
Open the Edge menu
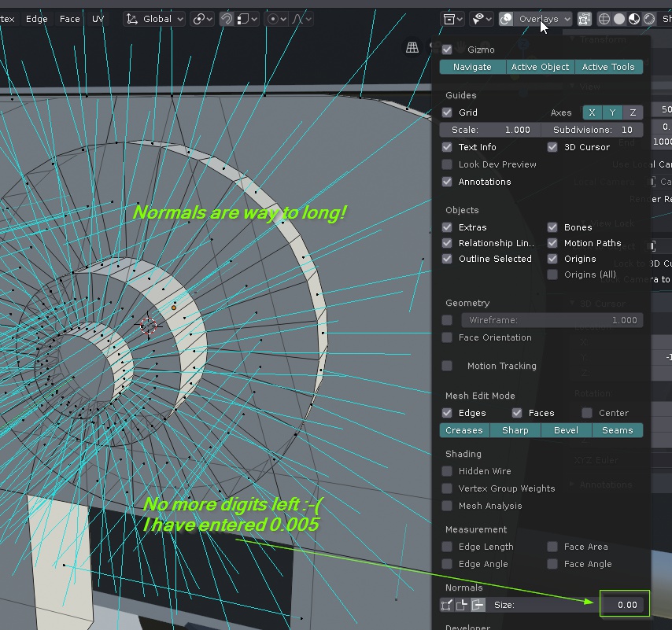point(36,19)
